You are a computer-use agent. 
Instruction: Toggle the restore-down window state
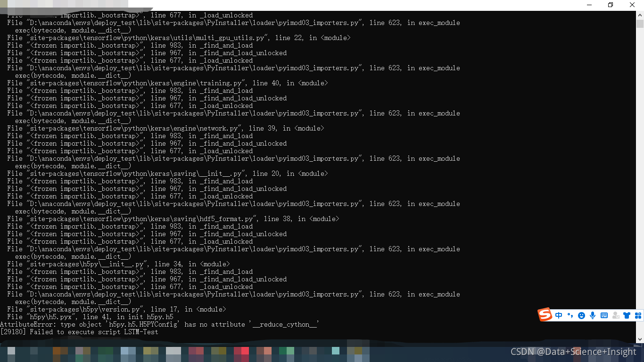click(x=610, y=5)
